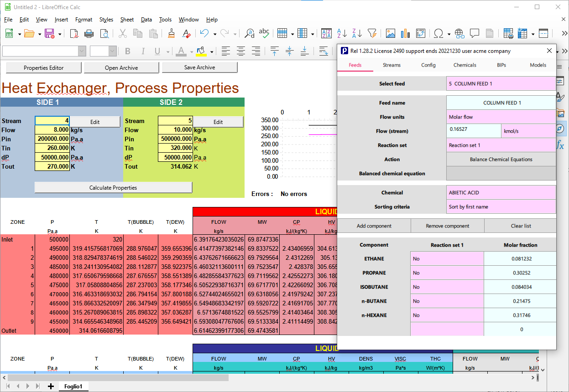Click the Open Archive button
This screenshot has height=392, width=569.
(x=121, y=67)
